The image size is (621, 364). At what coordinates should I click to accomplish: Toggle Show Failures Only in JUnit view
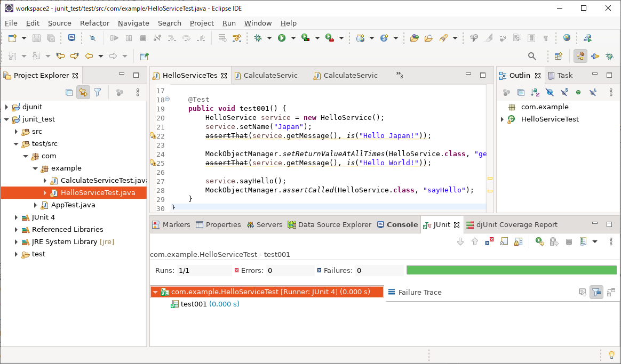[x=489, y=241]
